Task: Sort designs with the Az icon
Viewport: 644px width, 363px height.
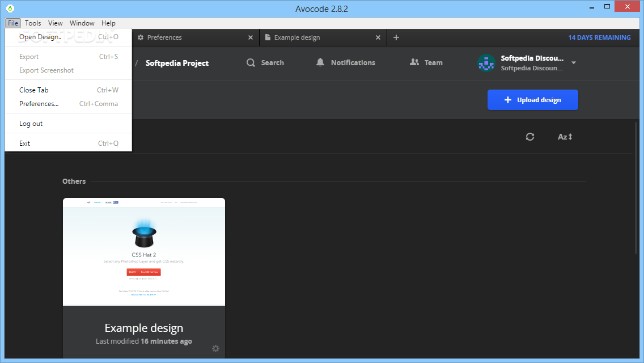Action: [x=565, y=137]
